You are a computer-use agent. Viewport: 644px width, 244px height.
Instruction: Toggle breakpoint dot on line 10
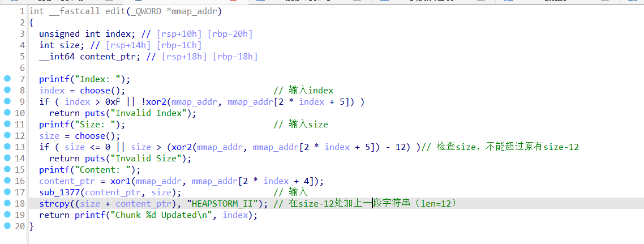(7, 113)
